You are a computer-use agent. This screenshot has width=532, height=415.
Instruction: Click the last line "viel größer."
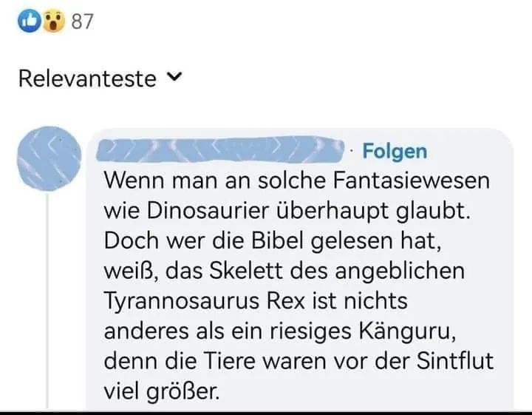162,392
